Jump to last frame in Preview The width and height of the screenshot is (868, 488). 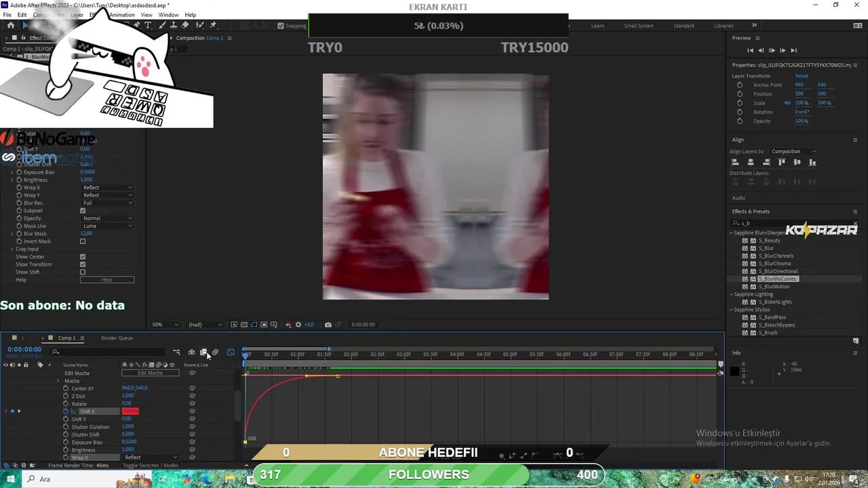793,50
